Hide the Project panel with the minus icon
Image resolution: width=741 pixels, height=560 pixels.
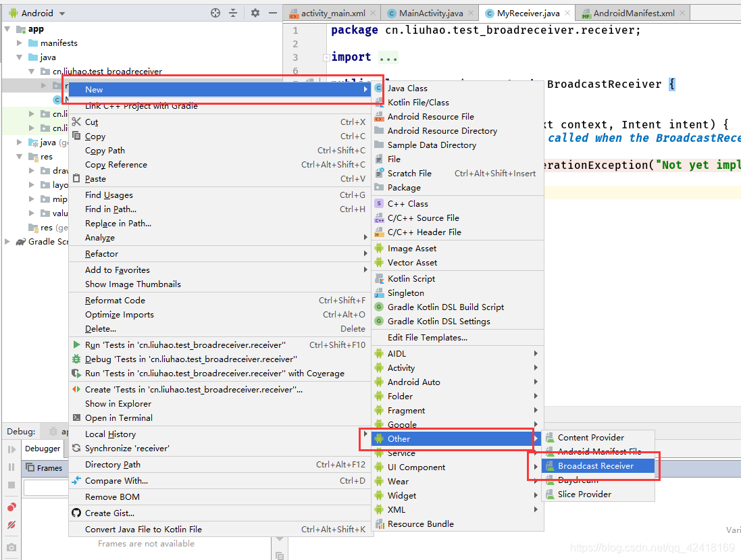tap(273, 14)
